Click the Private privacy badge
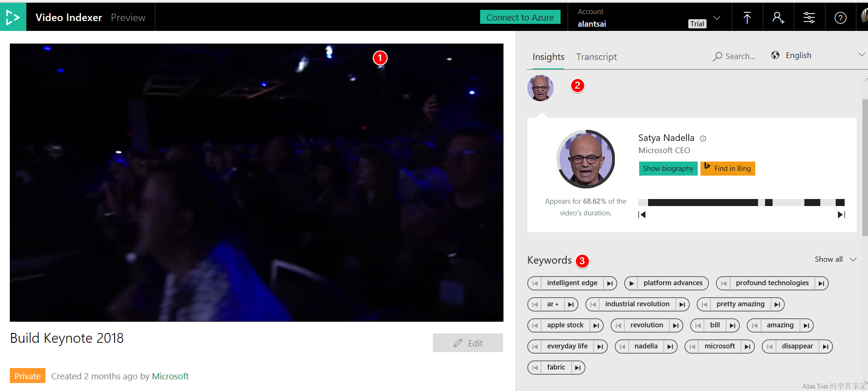Screen dimensions: 868x391 point(28,376)
